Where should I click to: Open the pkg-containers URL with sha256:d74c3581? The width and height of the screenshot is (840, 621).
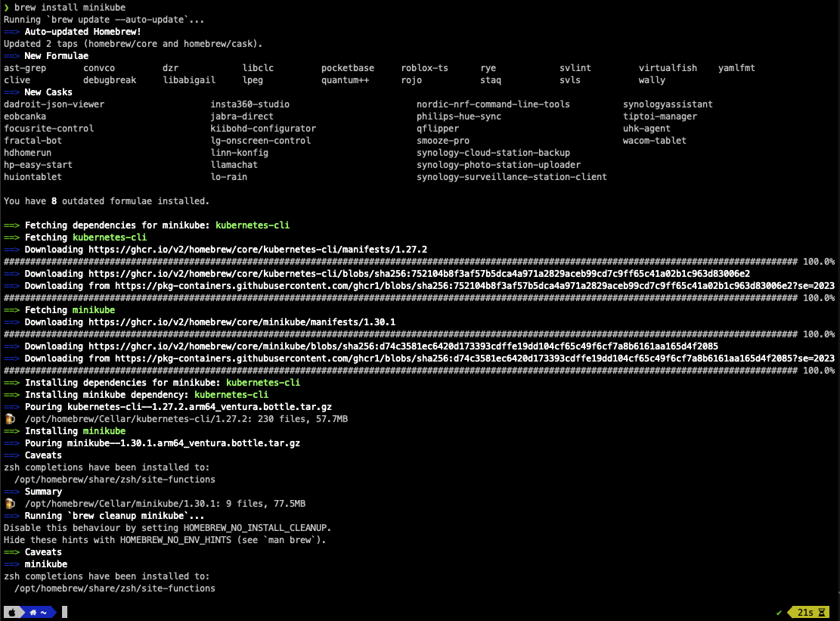(x=475, y=359)
